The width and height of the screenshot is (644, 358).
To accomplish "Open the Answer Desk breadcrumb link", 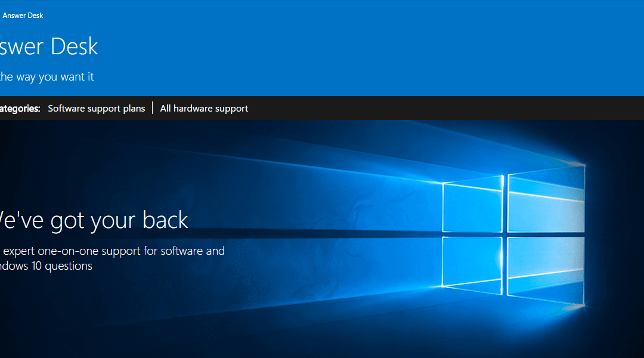I will pyautogui.click(x=23, y=16).
